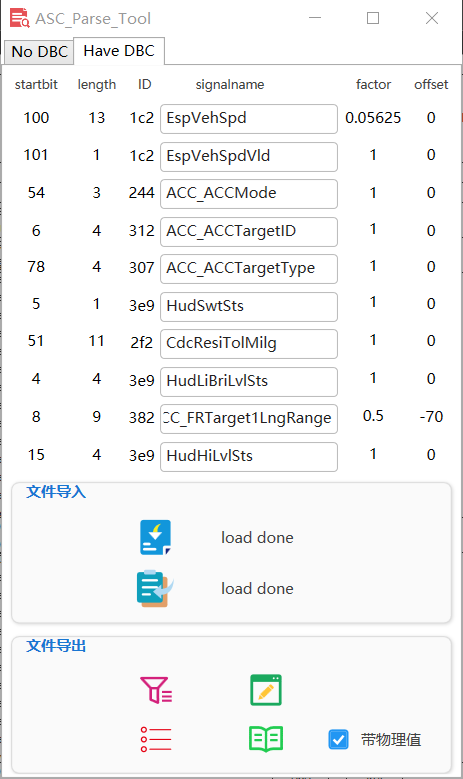Click the ID value 307
The width and height of the screenshot is (463, 779).
click(x=142, y=268)
